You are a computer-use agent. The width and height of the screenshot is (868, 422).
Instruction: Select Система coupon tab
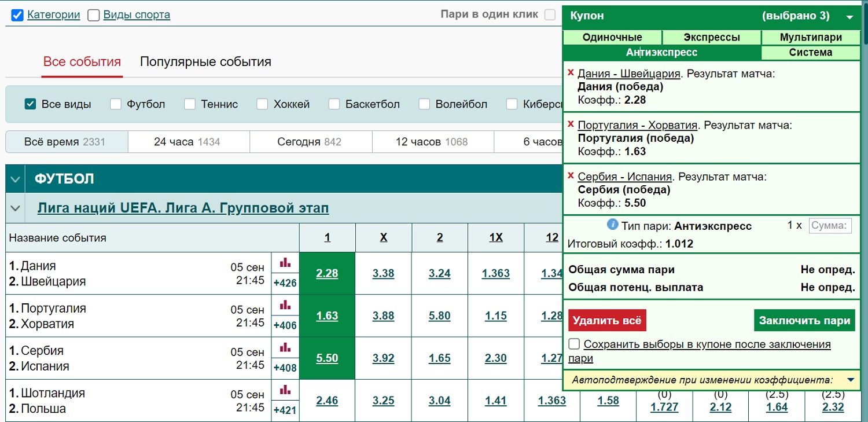pyautogui.click(x=811, y=53)
